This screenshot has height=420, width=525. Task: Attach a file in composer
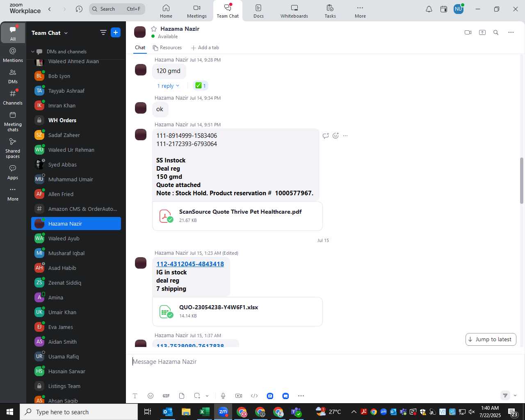[182, 396]
